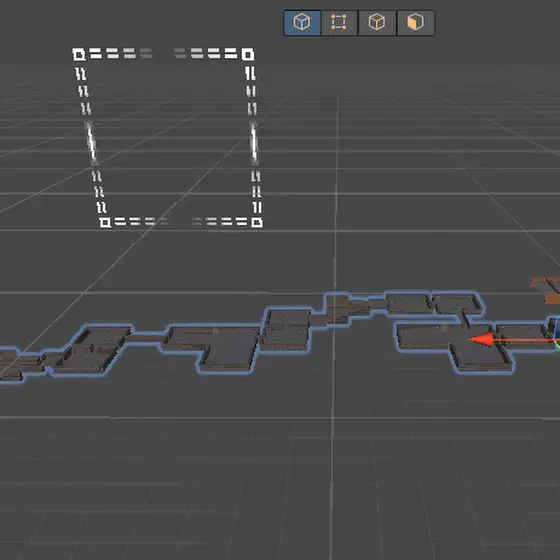Viewport: 560px width, 560px height.
Task: Click top-right corner handle of dashed rectangle
Action: (x=248, y=54)
